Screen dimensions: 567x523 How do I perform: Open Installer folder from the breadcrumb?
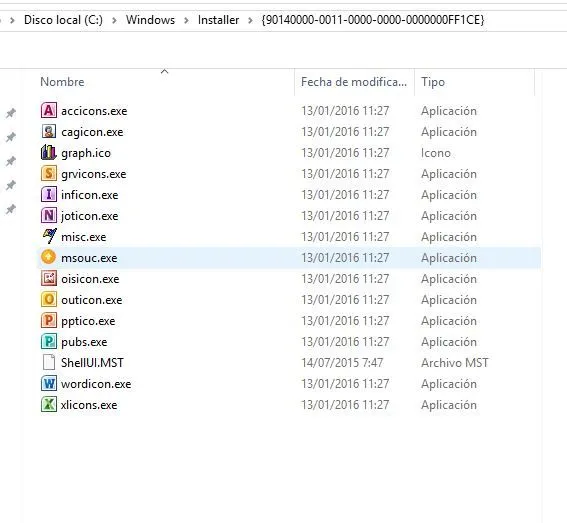(x=218, y=20)
